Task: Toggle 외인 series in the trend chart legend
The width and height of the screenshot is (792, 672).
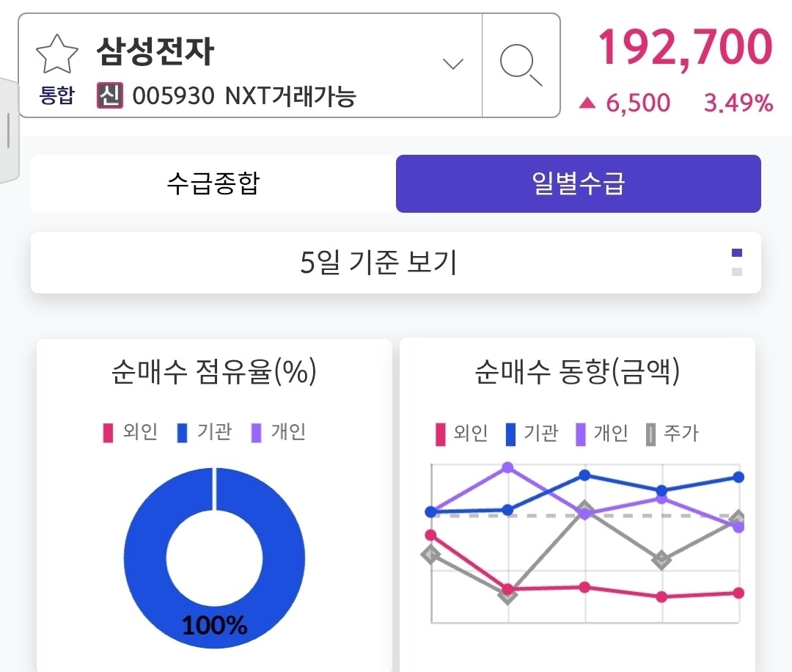Action: [461, 434]
